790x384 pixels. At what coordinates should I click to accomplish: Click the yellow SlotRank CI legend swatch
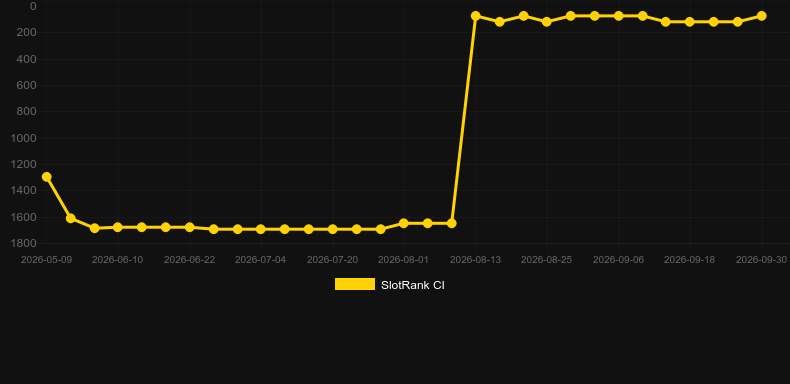click(x=355, y=284)
